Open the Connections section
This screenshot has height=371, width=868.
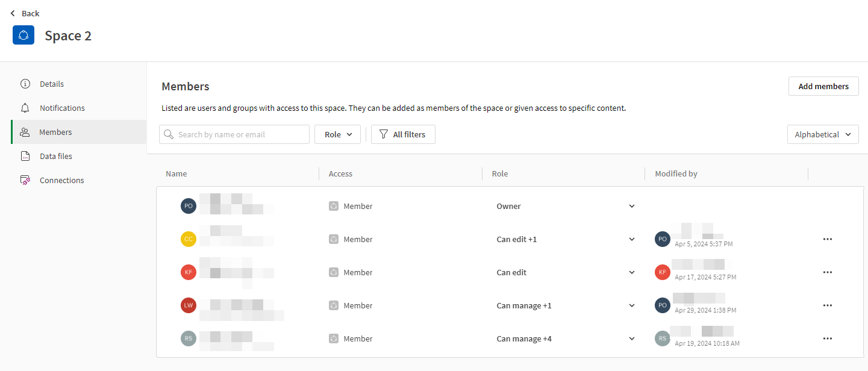coord(78,180)
